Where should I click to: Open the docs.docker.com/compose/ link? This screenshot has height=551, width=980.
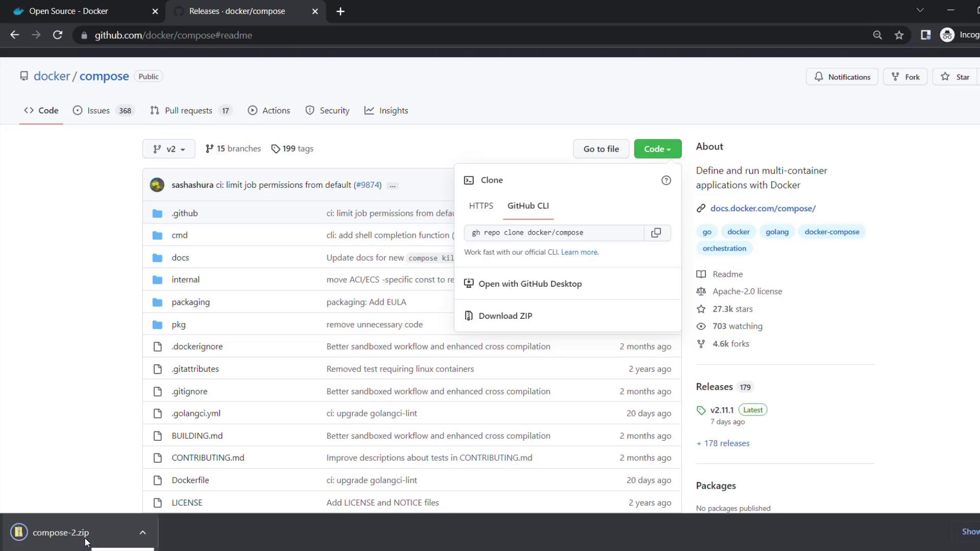763,208
